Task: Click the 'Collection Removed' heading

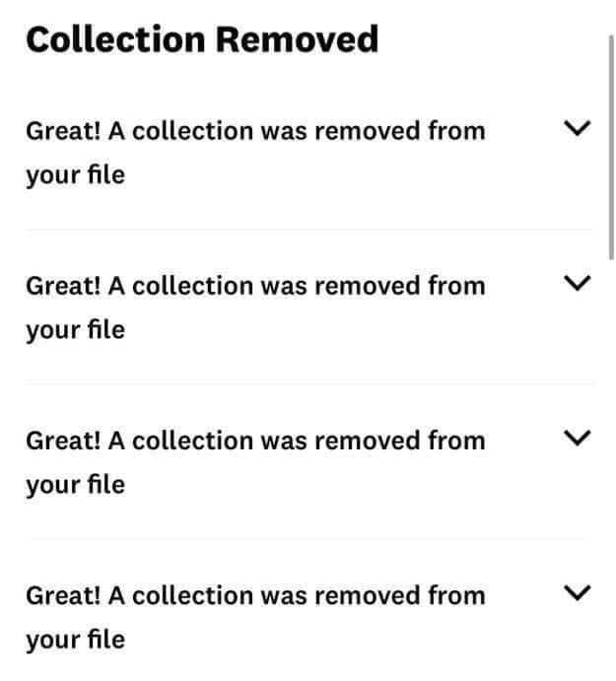Action: (x=202, y=40)
